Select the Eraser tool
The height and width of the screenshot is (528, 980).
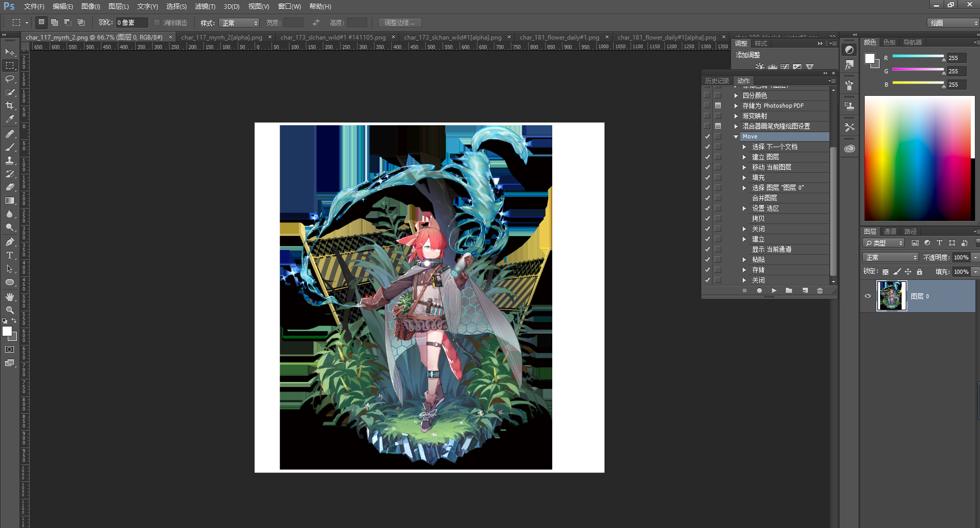click(x=10, y=187)
